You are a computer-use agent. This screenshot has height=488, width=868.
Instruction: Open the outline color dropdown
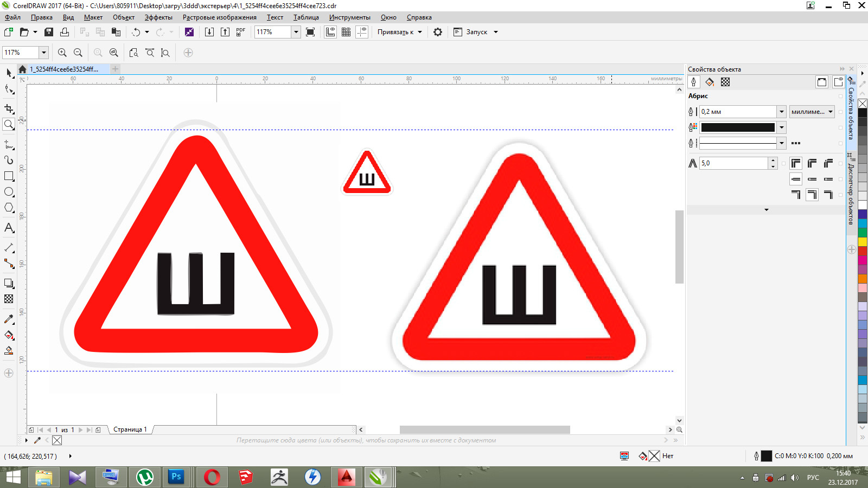coord(781,127)
